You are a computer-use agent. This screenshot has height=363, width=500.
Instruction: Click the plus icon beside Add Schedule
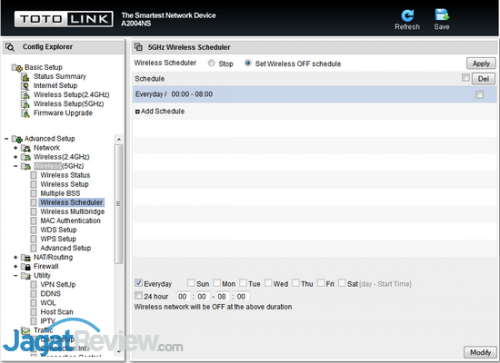[137, 112]
